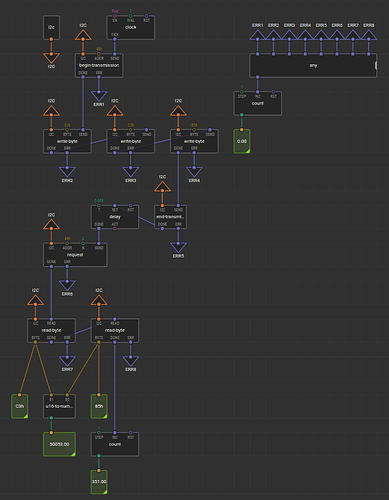Click the ERR3 bus triangle below write-byte
This screenshot has width=389, height=500.
[131, 172]
